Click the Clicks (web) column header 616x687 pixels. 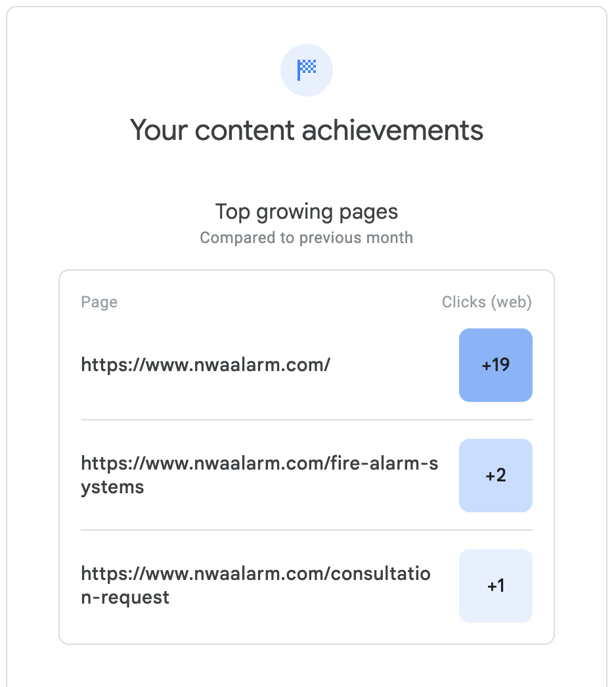[x=487, y=302]
